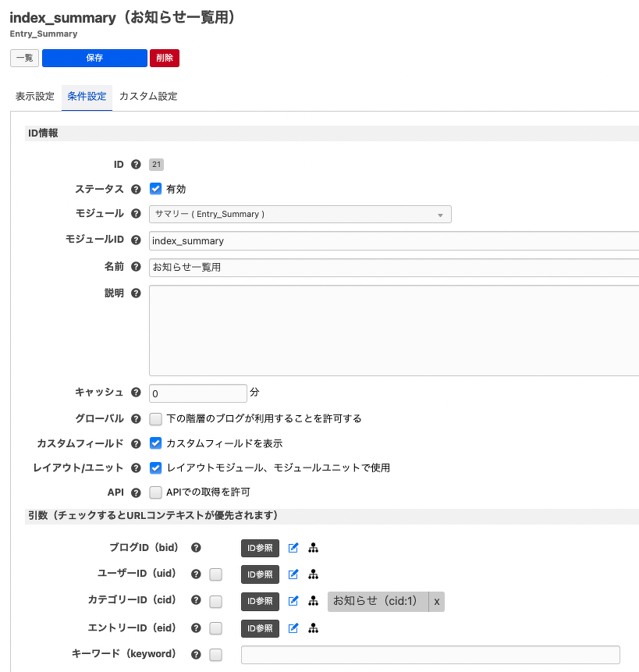Click the help icon next to キャッシュ
Viewport: 639px width, 672px height.
point(136,392)
